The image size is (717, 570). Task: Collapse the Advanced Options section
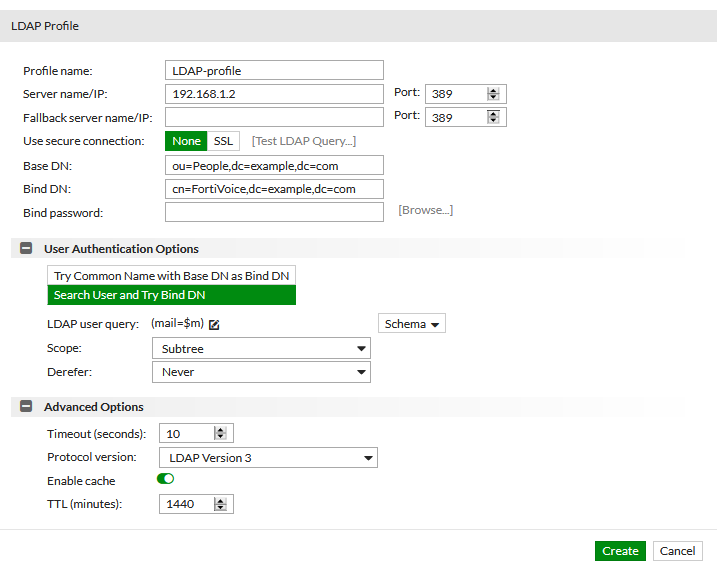click(x=26, y=406)
